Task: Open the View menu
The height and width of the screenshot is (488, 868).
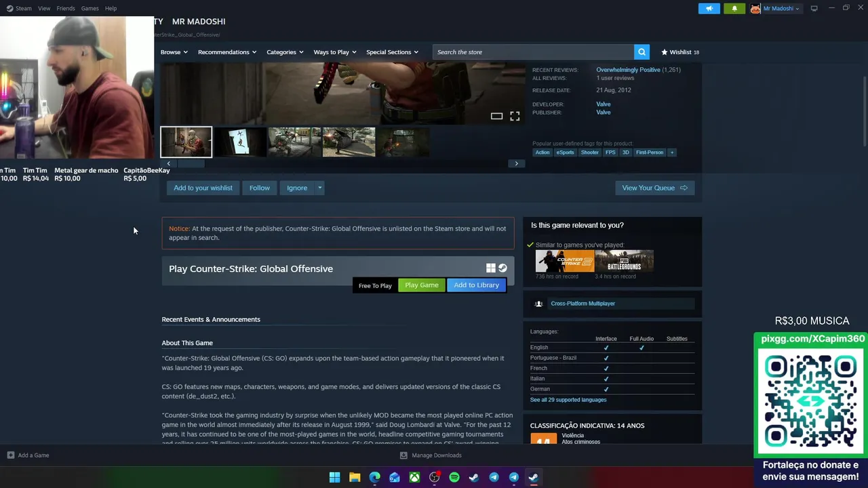Action: [44, 8]
